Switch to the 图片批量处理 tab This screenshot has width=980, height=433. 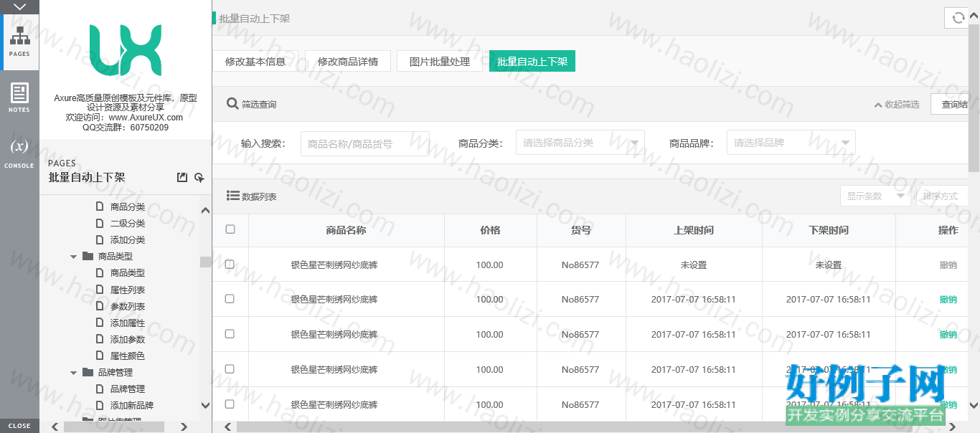(440, 61)
